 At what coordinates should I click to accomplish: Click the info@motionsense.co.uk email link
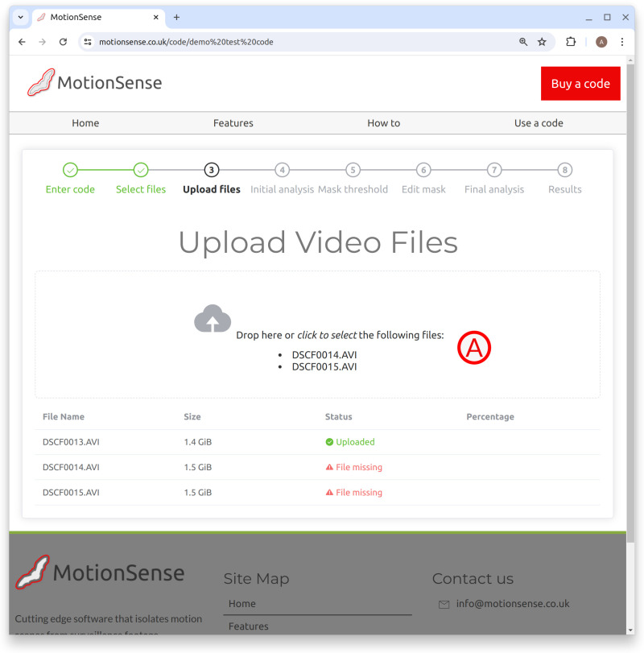[513, 603]
